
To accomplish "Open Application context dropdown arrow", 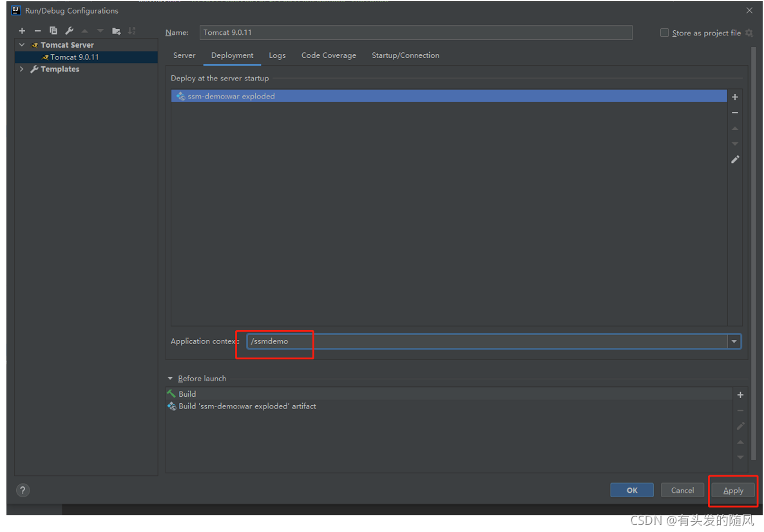I will [x=734, y=341].
